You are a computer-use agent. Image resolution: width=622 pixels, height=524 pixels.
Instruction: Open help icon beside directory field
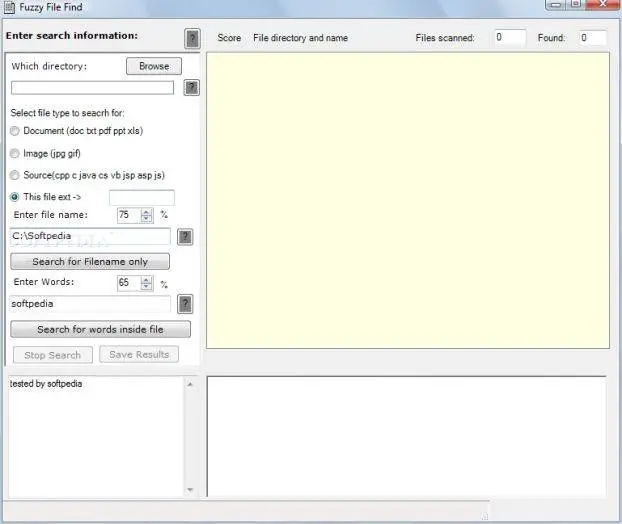[x=192, y=87]
